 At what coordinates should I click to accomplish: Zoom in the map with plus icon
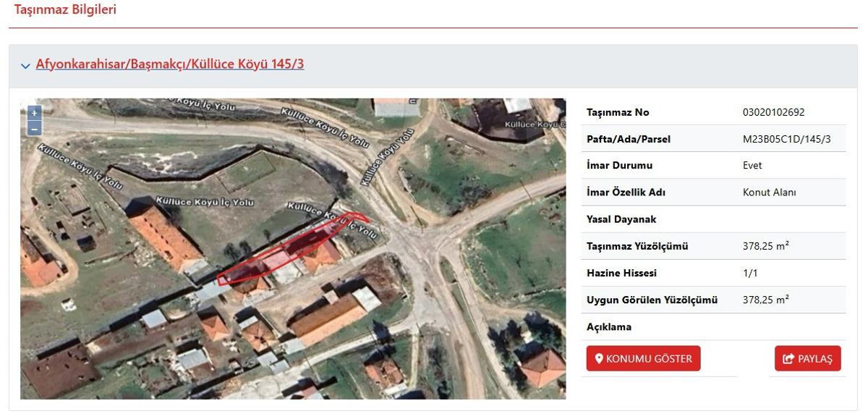(34, 113)
